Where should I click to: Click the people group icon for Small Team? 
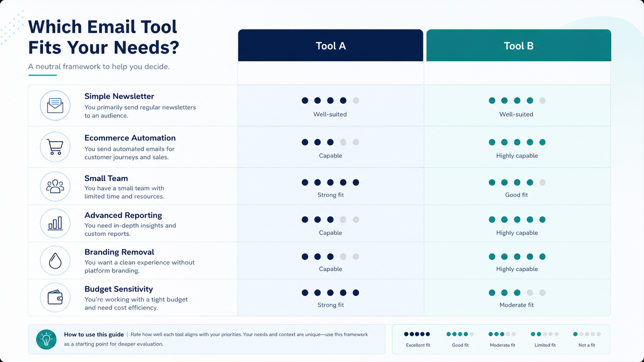pos(55,186)
